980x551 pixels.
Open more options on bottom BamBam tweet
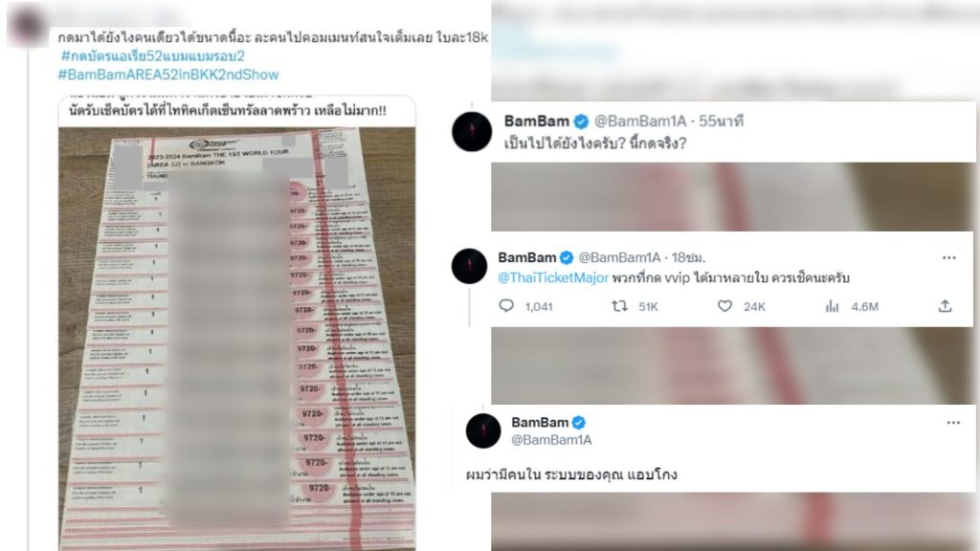(953, 422)
